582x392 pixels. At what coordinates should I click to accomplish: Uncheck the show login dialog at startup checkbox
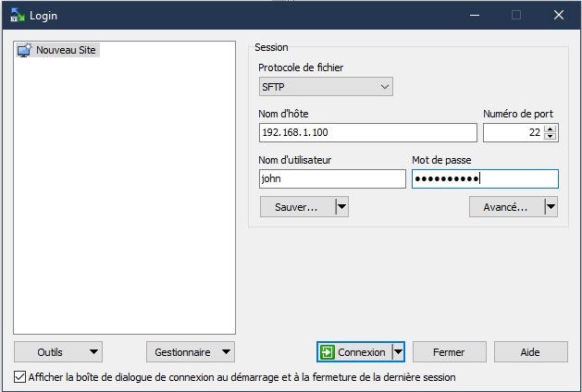[20, 377]
